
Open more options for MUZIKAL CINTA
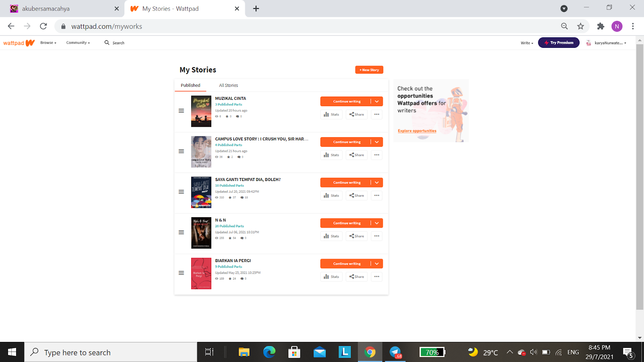377,115
